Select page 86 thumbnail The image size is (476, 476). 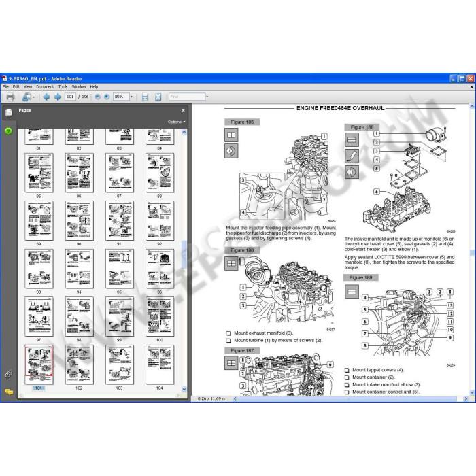click(x=80, y=173)
